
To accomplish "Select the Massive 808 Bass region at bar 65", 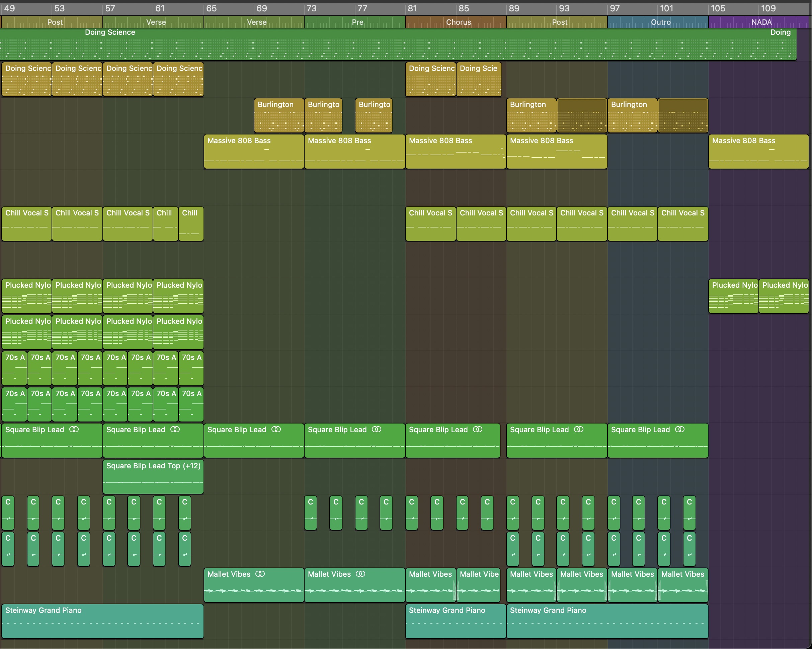I will pyautogui.click(x=254, y=151).
